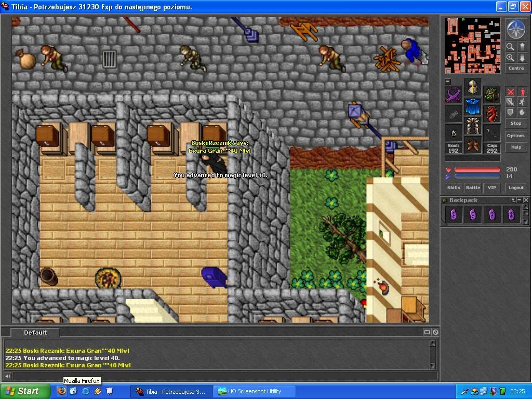Select the leather boots slot
This screenshot has width=532, height=399.
pyautogui.click(x=473, y=145)
